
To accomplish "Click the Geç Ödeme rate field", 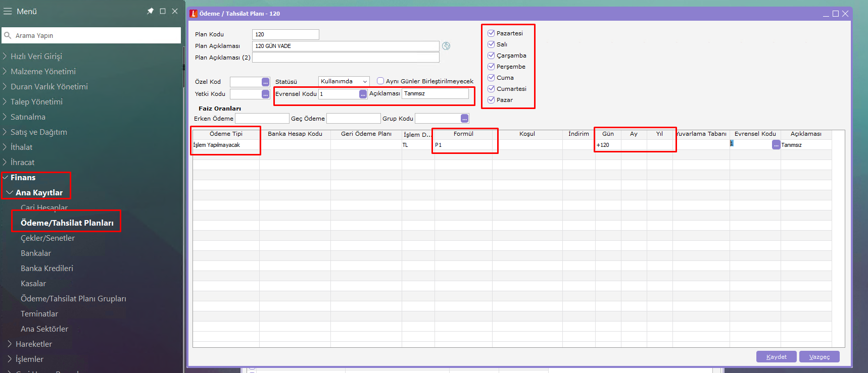I will pos(353,118).
